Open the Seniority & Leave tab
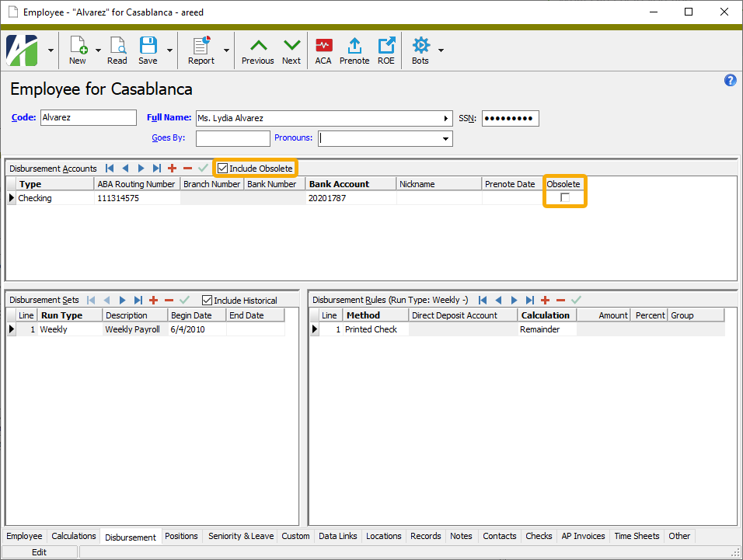This screenshot has width=743, height=560. click(240, 536)
